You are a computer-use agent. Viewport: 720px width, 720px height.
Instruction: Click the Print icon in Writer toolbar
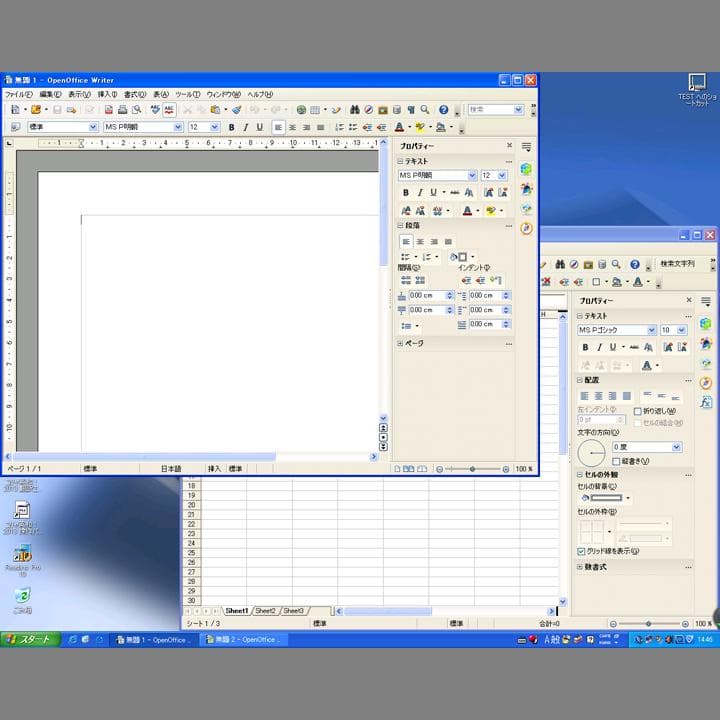[x=122, y=110]
